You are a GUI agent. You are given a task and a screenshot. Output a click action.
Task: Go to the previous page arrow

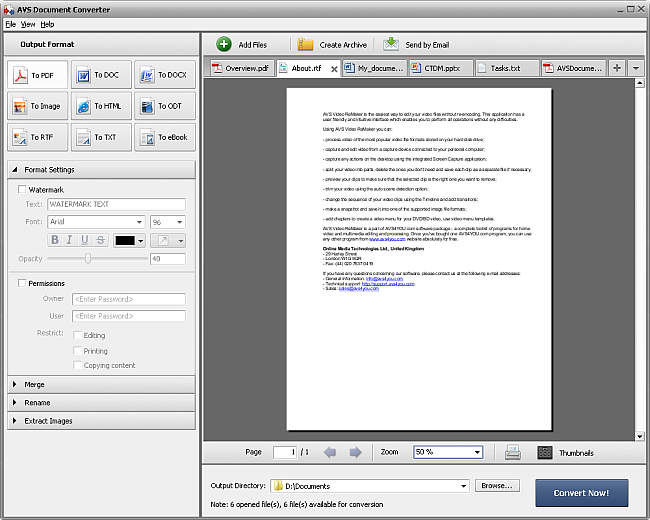pos(330,452)
